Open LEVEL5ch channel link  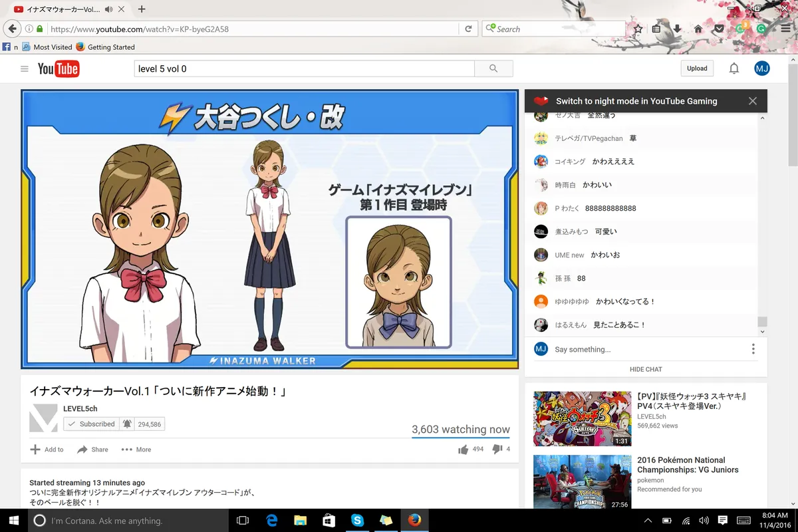(x=80, y=409)
